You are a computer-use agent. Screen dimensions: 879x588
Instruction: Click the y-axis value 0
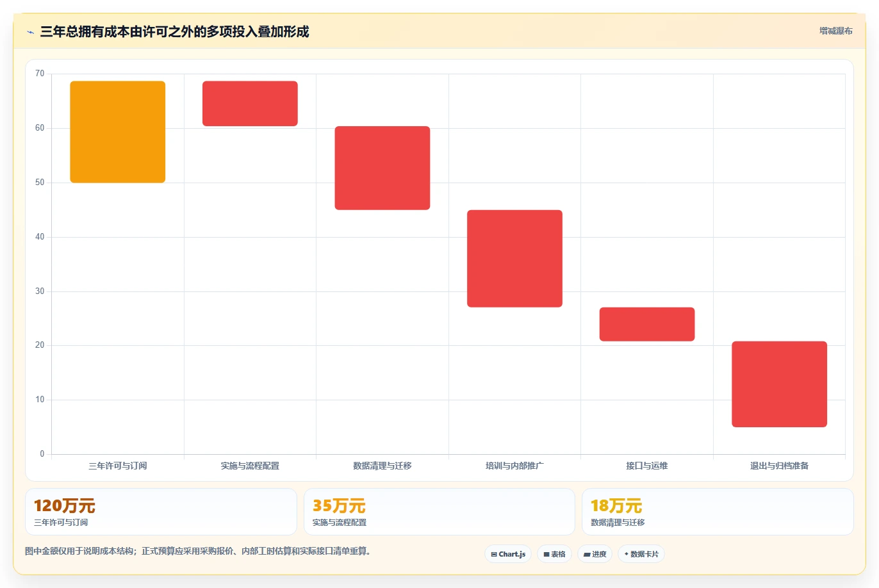point(42,454)
